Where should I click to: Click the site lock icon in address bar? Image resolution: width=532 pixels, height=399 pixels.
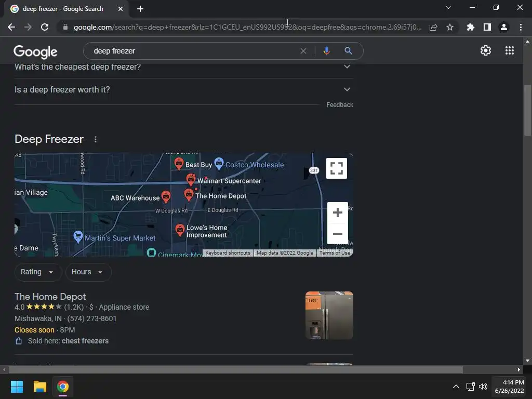point(65,27)
